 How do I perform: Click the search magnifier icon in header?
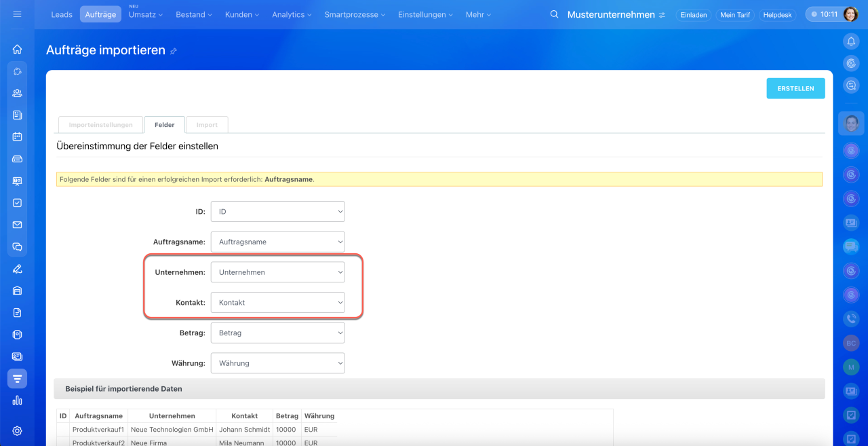(554, 14)
